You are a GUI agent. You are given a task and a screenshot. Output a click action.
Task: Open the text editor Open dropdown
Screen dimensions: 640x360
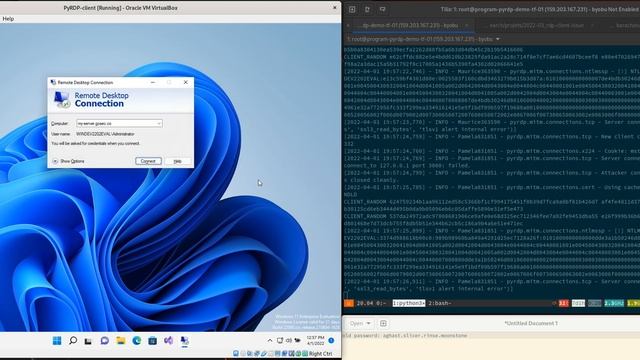click(x=360, y=323)
